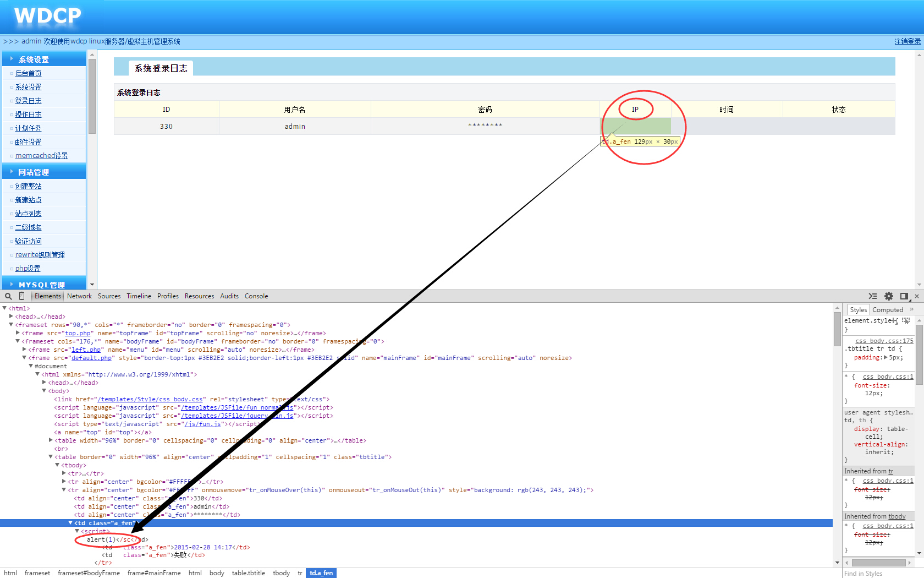This screenshot has height=578, width=924.
Task: Switch to the Sources panel tab
Action: click(x=109, y=296)
